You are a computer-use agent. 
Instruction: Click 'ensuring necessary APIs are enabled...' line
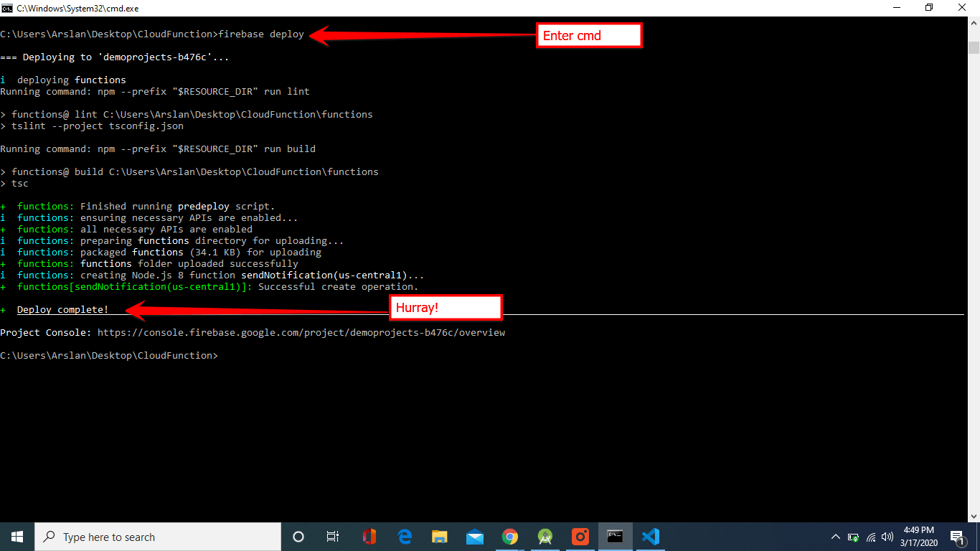[149, 218]
